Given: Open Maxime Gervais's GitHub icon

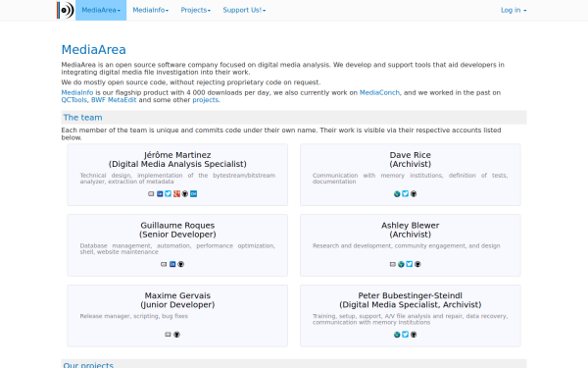Looking at the screenshot, I should click(176, 335).
